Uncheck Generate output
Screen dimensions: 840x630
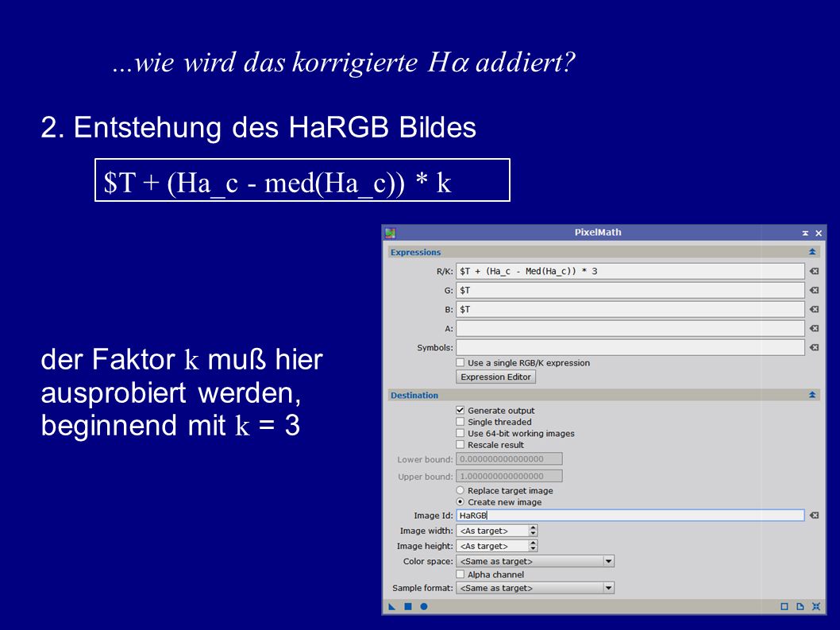[460, 410]
